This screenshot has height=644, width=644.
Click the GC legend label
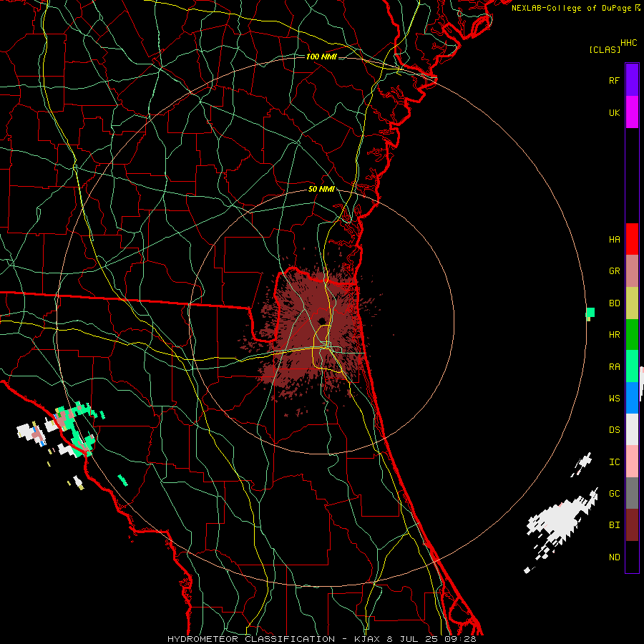(614, 493)
